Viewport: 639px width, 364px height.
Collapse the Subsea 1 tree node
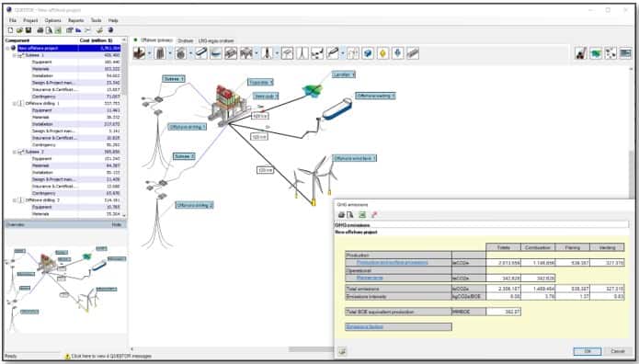click(15, 55)
